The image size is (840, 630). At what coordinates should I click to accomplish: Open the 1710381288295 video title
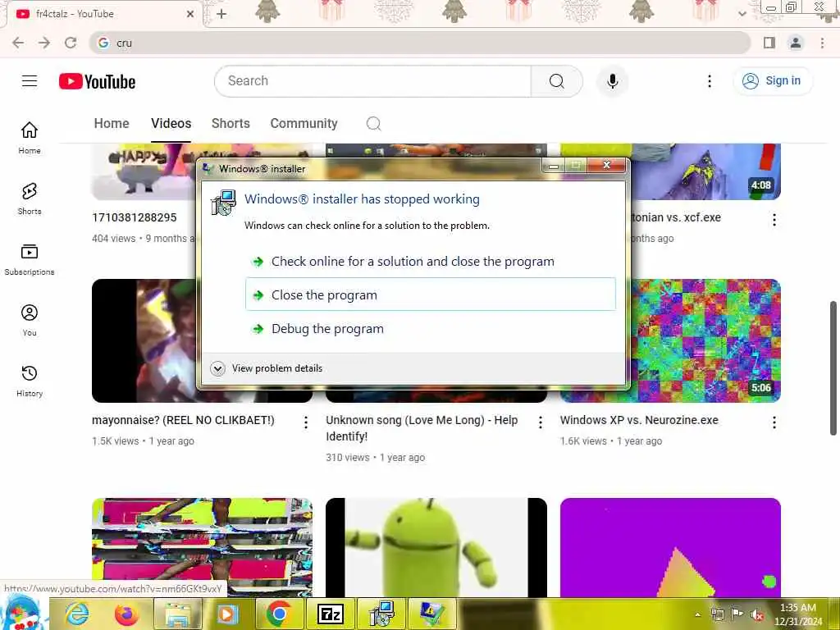tap(135, 217)
